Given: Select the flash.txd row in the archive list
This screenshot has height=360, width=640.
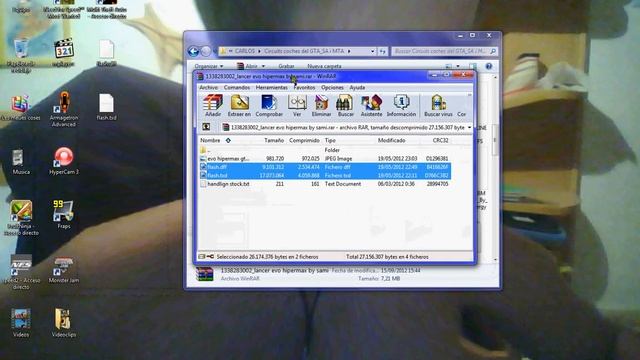Looking at the screenshot, I should (325, 176).
